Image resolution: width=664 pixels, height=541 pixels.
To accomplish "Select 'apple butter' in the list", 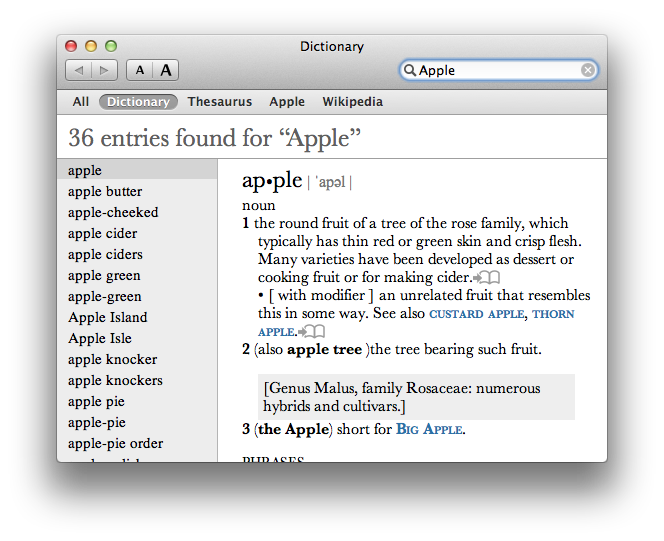I will tap(137, 191).
